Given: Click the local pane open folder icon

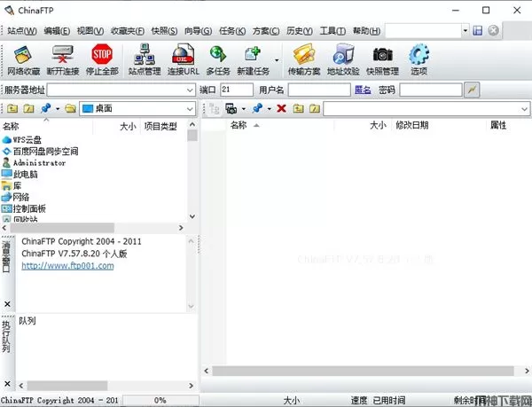Looking at the screenshot, I should 70,108.
